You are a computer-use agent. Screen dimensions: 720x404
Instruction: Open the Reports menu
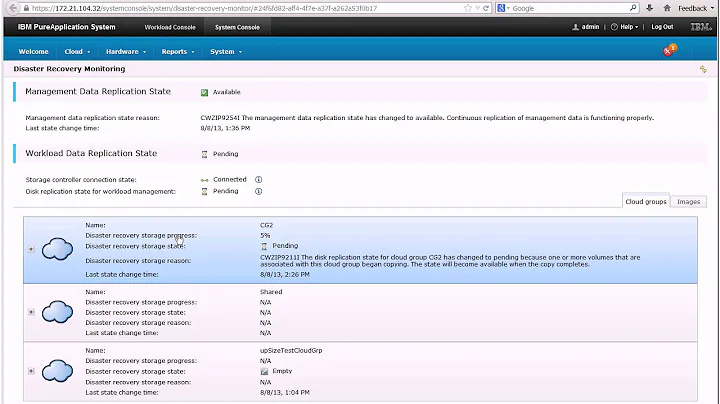pyautogui.click(x=178, y=51)
